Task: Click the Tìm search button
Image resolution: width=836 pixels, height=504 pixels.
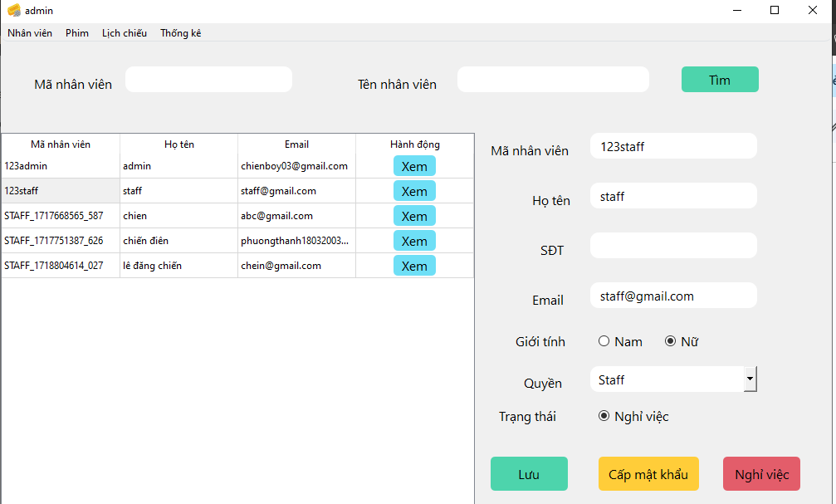Action: click(720, 80)
